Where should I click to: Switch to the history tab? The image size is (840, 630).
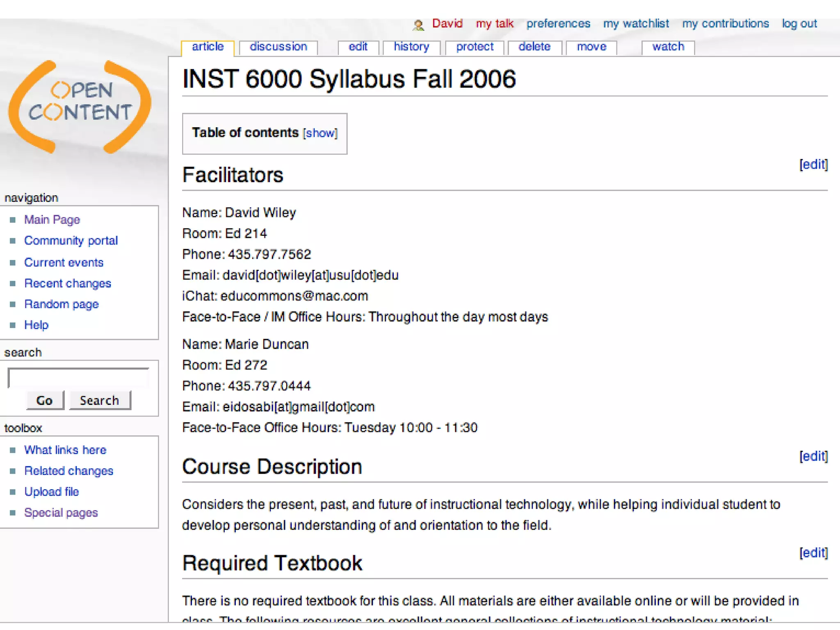[411, 47]
